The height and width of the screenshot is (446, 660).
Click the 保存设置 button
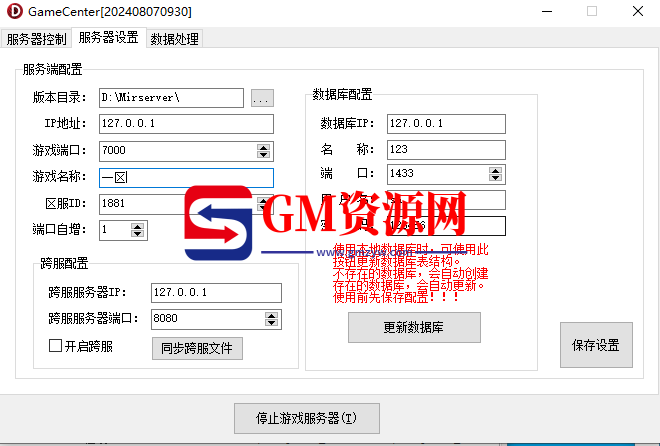596,345
